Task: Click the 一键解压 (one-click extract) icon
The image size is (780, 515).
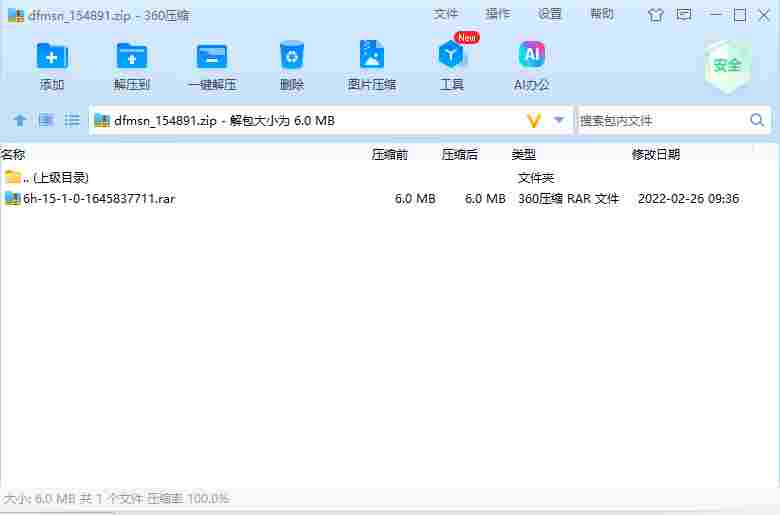Action: click(212, 56)
